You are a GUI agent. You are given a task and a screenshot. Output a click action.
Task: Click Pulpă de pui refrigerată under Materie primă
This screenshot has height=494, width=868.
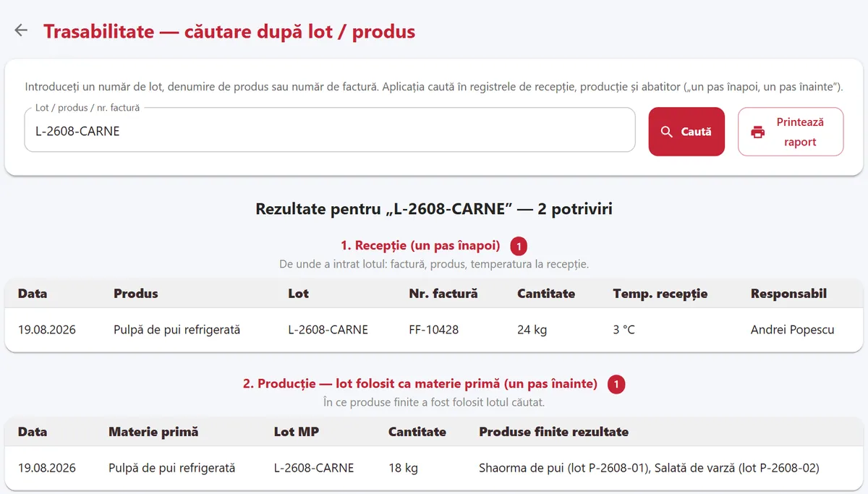[x=172, y=468]
